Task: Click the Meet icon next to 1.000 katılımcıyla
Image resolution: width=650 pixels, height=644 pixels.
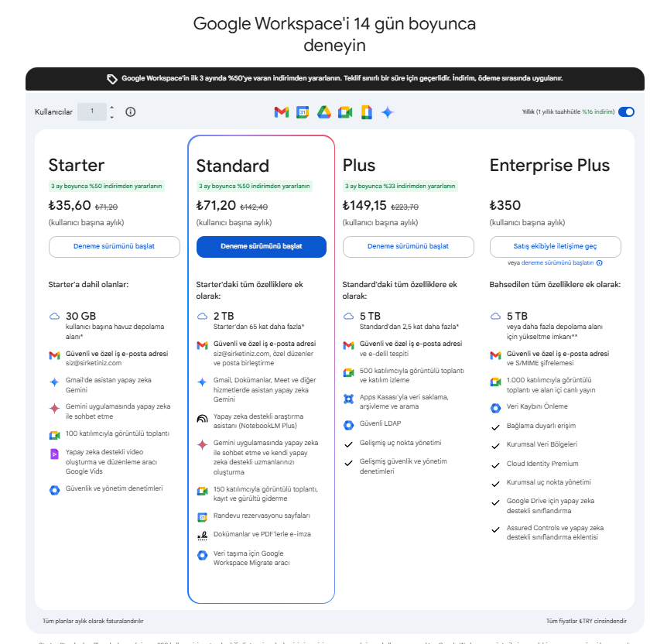Action: coord(495,382)
